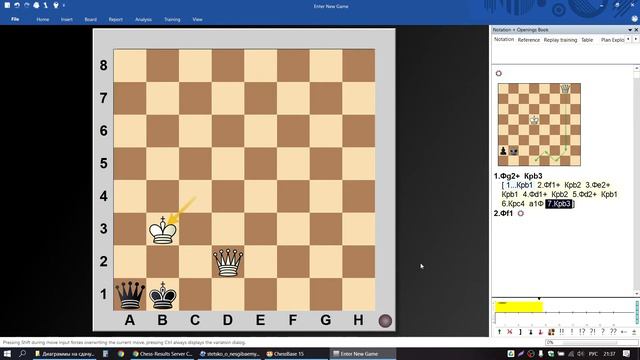640x360 pixels.
Task: Click the red pawn annotation icon
Action: coord(541,332)
